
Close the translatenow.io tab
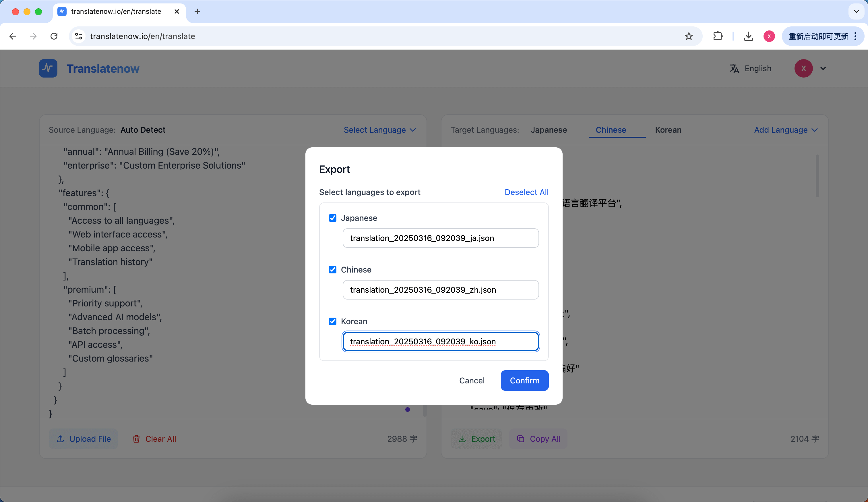177,11
